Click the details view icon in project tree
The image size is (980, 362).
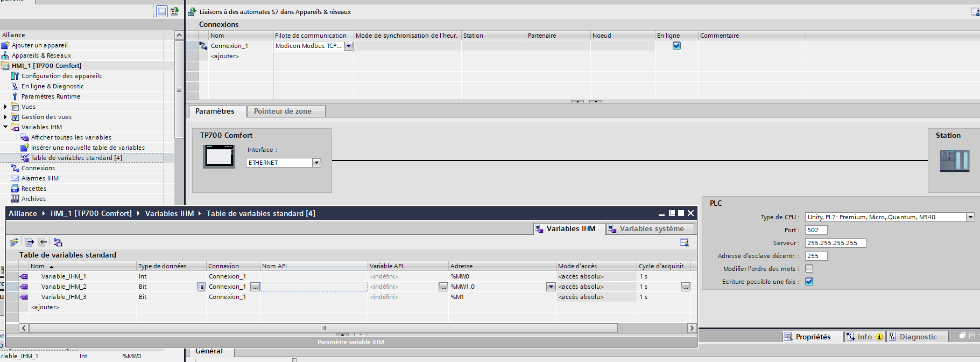[x=162, y=11]
